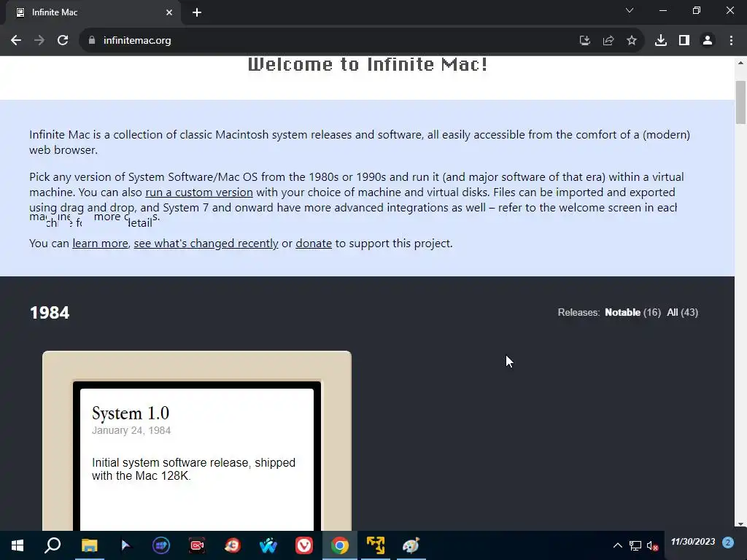Click the 'Welcome to Infinite Mac!' heading
This screenshot has height=560, width=747.
click(x=368, y=64)
